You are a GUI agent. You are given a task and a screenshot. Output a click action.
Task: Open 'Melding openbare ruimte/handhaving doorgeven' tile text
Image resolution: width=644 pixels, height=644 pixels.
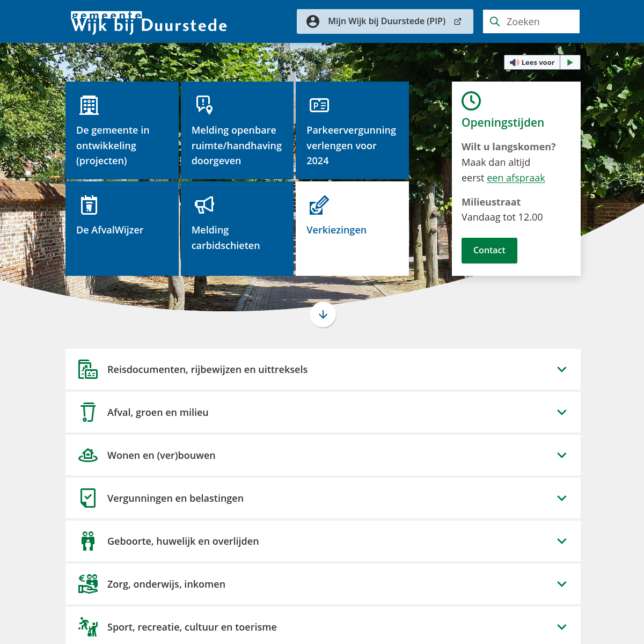click(x=237, y=145)
